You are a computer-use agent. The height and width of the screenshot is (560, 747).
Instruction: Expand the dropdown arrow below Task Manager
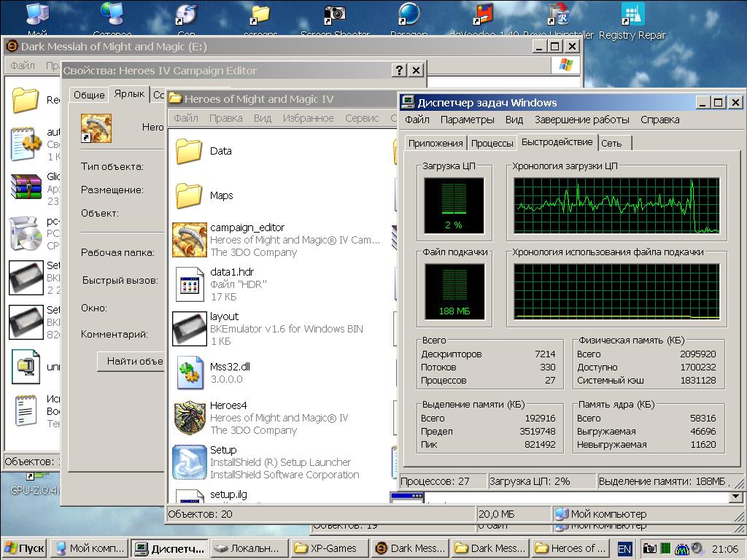tap(735, 497)
